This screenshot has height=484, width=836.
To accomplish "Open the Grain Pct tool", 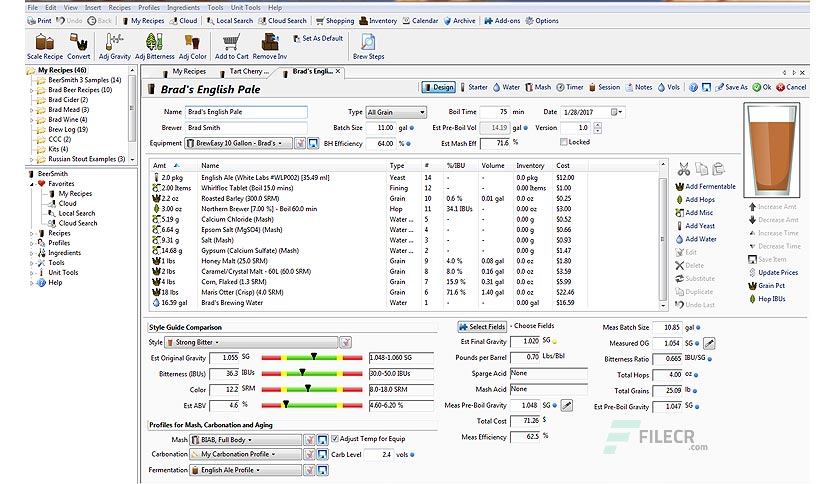I will coord(767,286).
